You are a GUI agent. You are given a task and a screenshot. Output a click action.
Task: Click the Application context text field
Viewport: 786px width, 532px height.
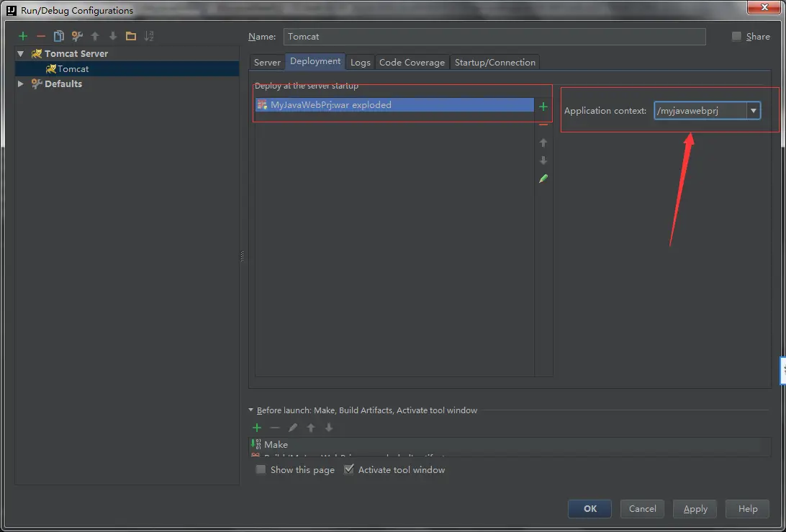(x=700, y=111)
